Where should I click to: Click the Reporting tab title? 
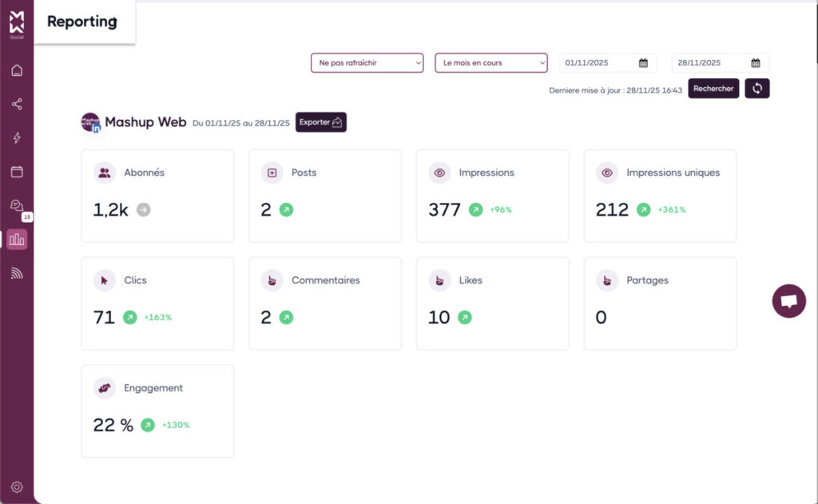point(82,22)
